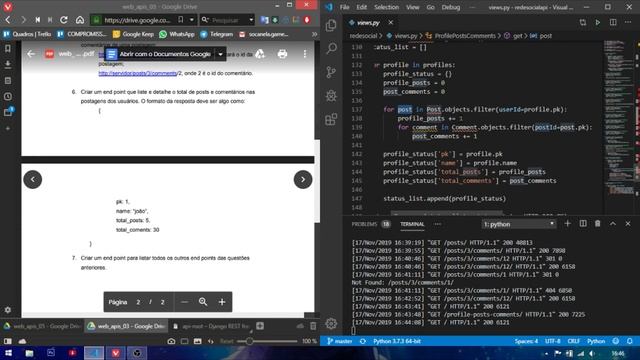Open the File menu in VS Code
This screenshot has width=640, height=360.
(344, 7)
